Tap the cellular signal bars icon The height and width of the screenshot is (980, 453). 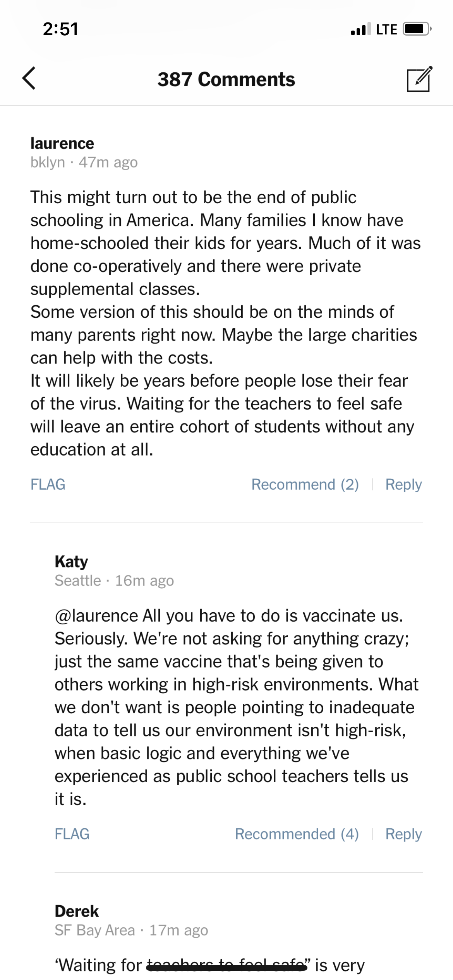pos(360,29)
